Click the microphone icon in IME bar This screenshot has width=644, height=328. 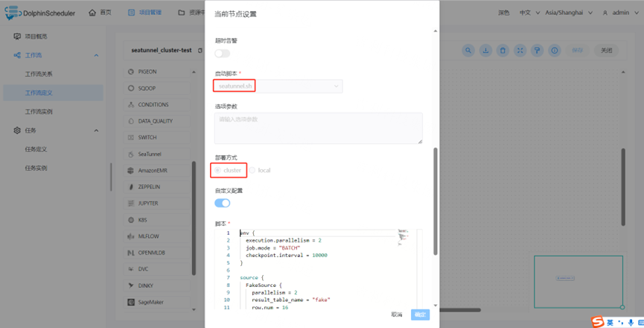pyautogui.click(x=631, y=323)
